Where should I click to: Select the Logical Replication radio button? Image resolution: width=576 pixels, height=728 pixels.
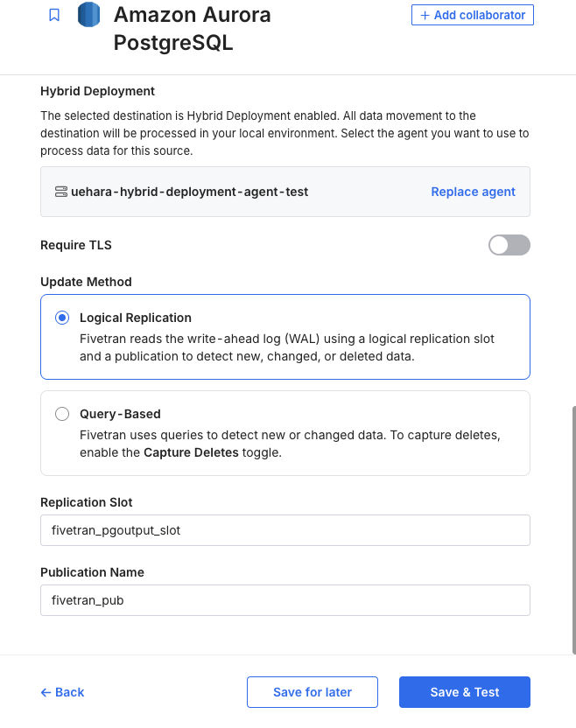coord(62,318)
